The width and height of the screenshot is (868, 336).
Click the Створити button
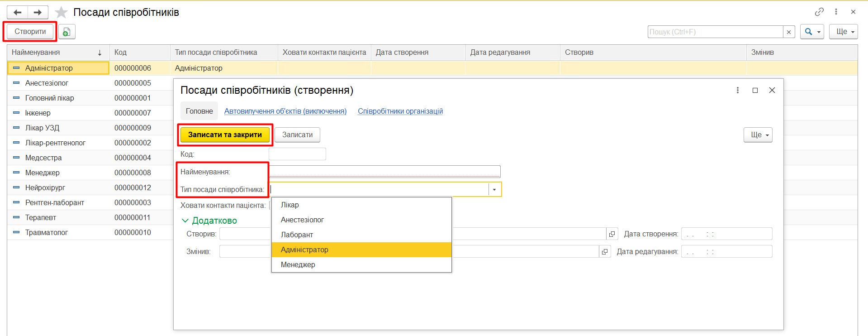(30, 32)
